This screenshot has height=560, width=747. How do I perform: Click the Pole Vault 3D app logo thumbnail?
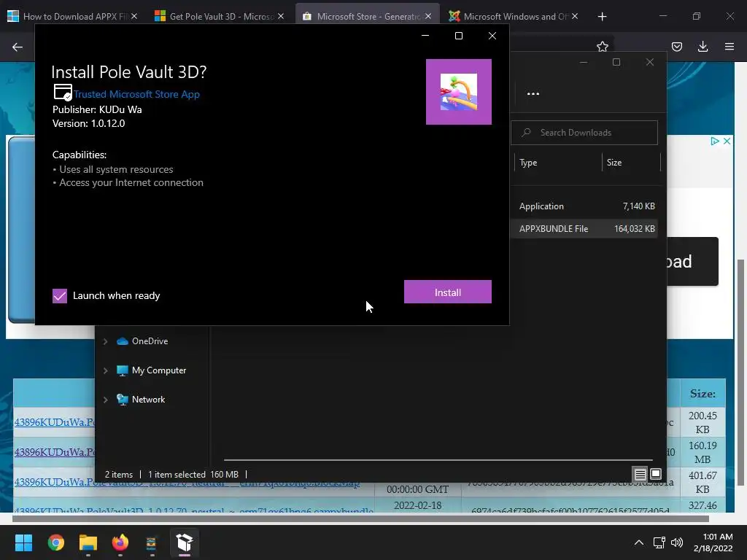pyautogui.click(x=458, y=92)
